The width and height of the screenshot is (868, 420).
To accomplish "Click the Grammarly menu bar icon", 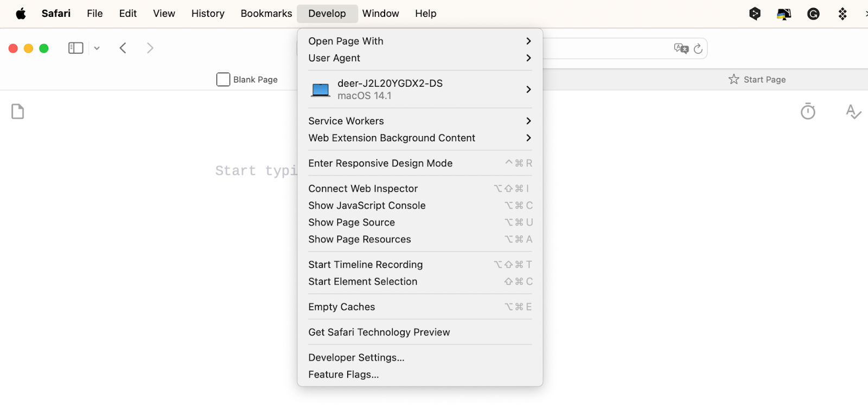I will (813, 14).
